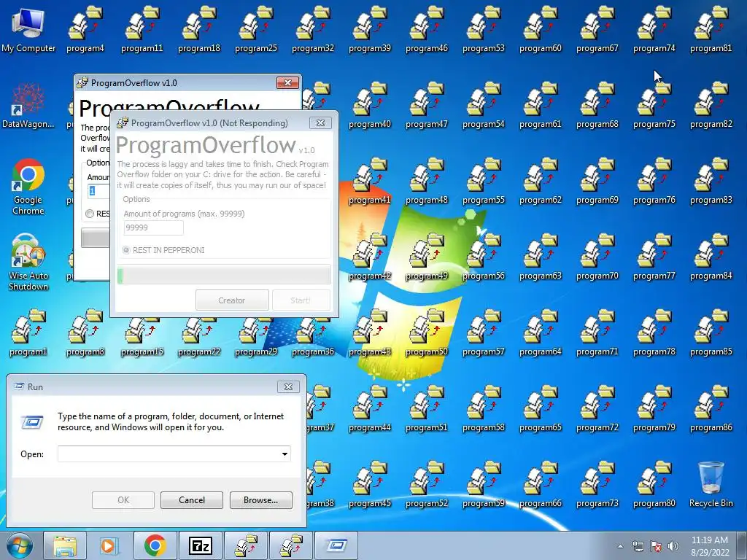Switch to the Run taskbar button
This screenshot has height=560, width=747.
coord(336,545)
